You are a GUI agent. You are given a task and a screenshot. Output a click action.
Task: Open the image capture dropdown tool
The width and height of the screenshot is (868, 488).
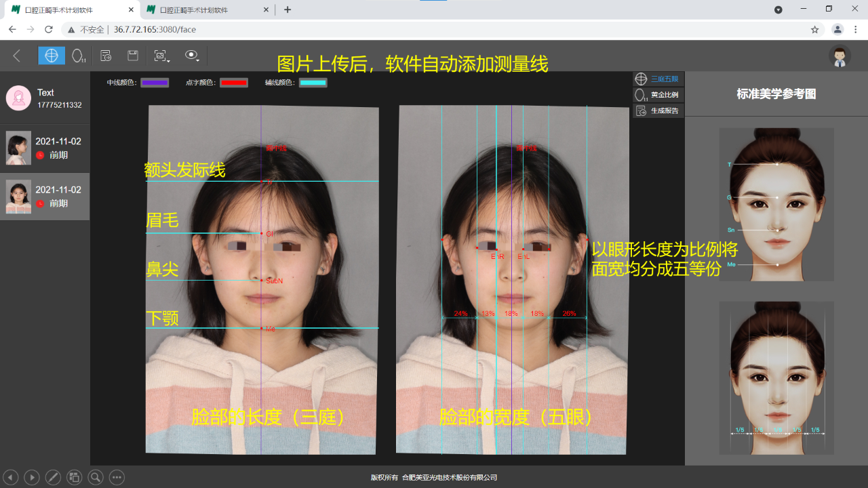(161, 56)
